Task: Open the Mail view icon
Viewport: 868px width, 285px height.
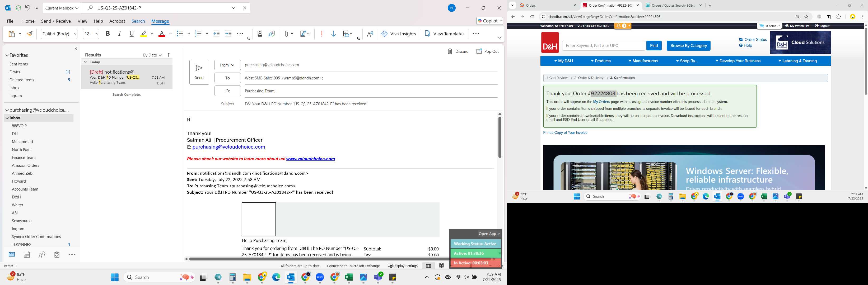Action: (12, 255)
